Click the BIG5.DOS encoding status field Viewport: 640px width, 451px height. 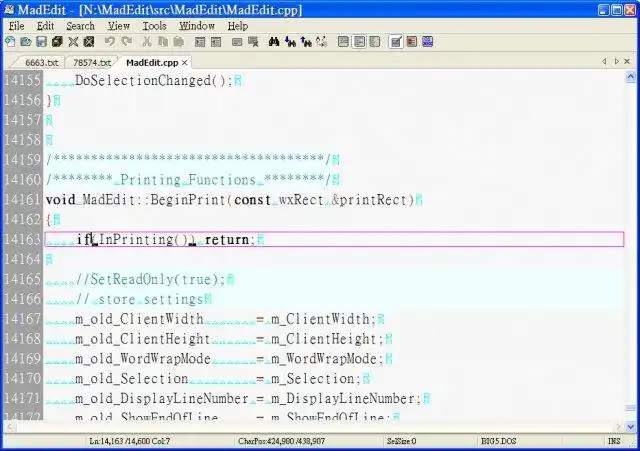498,441
